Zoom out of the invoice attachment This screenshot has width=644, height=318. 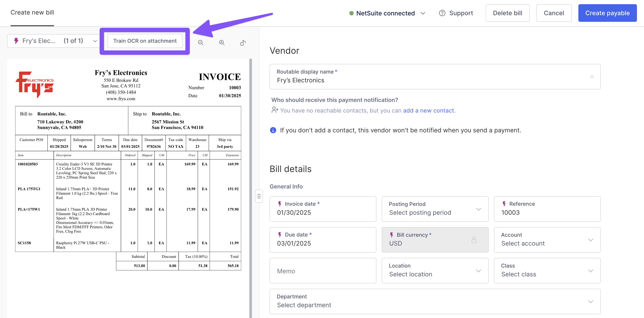(x=200, y=43)
